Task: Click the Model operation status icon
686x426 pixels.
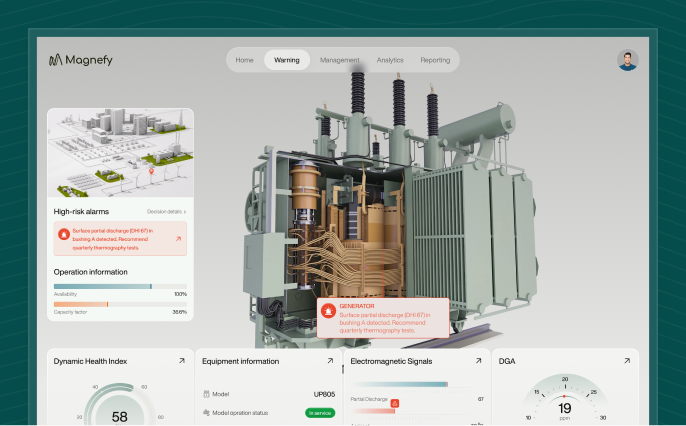Action: [x=206, y=412]
